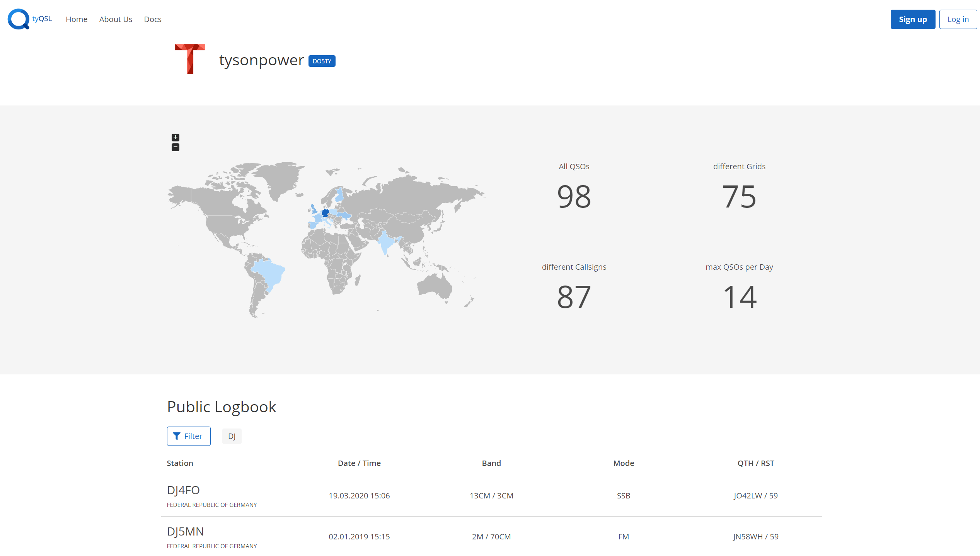Click the DO5TY callsign badge

pyautogui.click(x=322, y=61)
